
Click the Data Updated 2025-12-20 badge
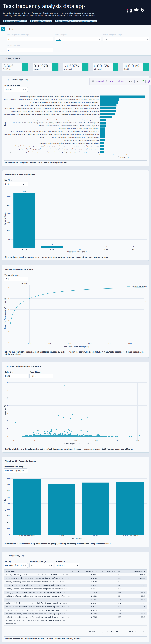15,21
